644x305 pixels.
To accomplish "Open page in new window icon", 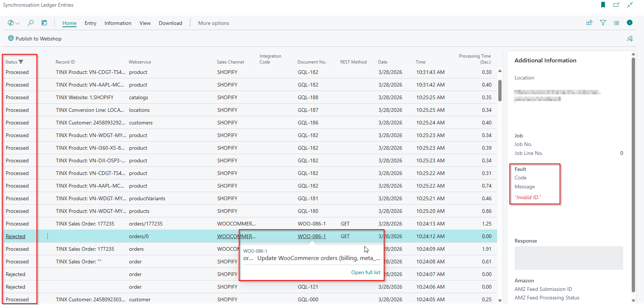I will [x=616, y=5].
